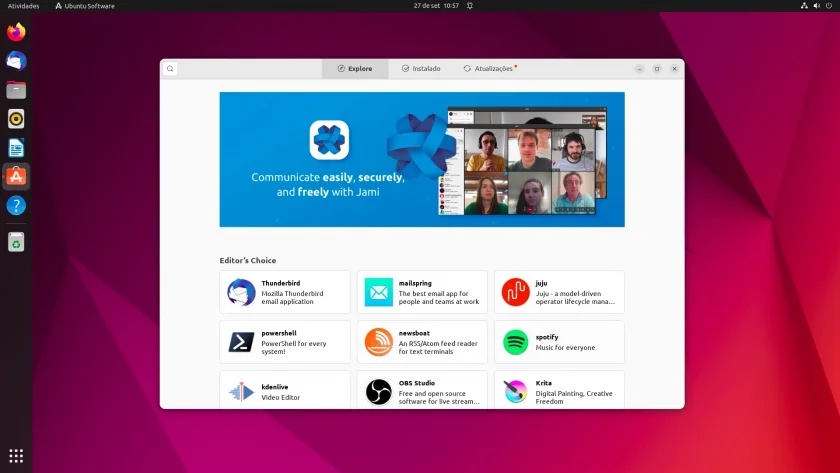
Task: Switch to the Instalado tab
Action: click(x=421, y=69)
